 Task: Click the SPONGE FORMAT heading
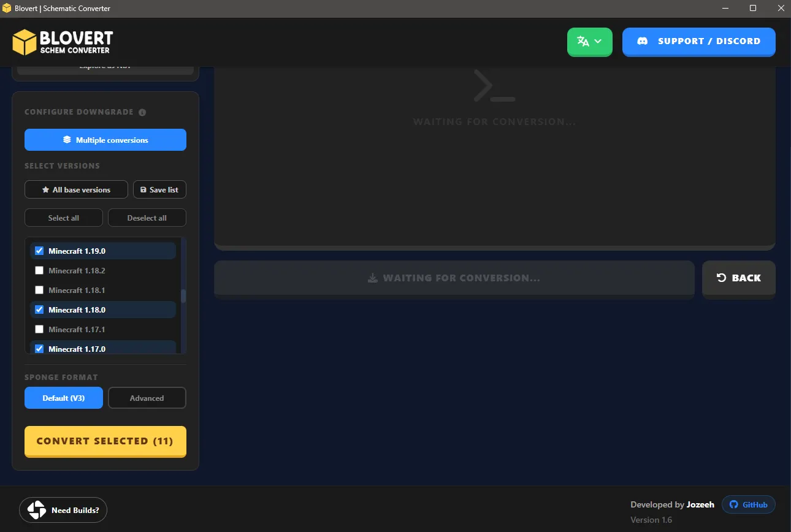click(61, 377)
